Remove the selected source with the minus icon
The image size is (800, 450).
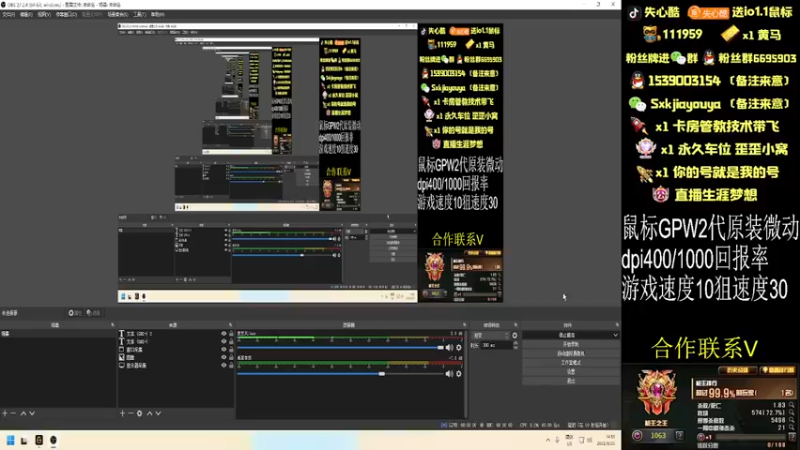(131, 413)
